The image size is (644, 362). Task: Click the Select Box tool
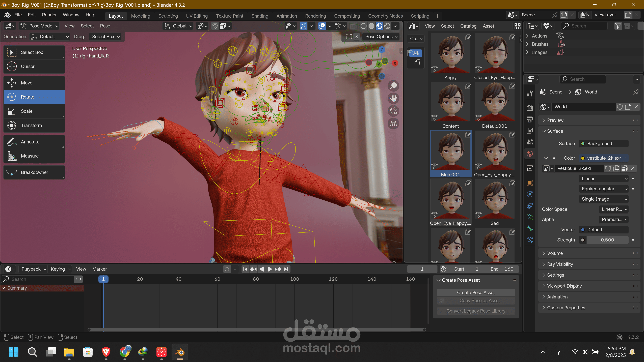pos(34,52)
